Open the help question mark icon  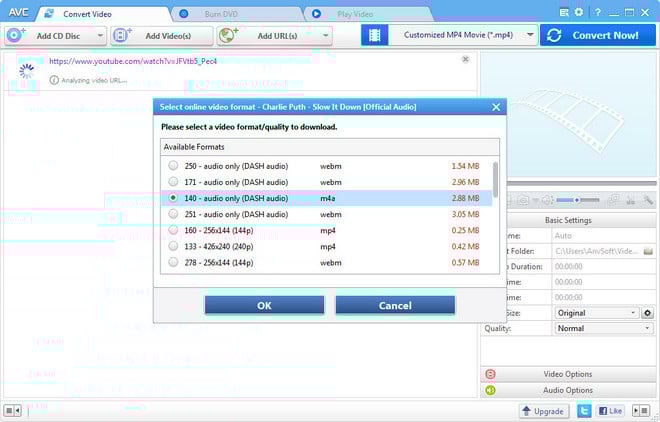click(x=598, y=13)
